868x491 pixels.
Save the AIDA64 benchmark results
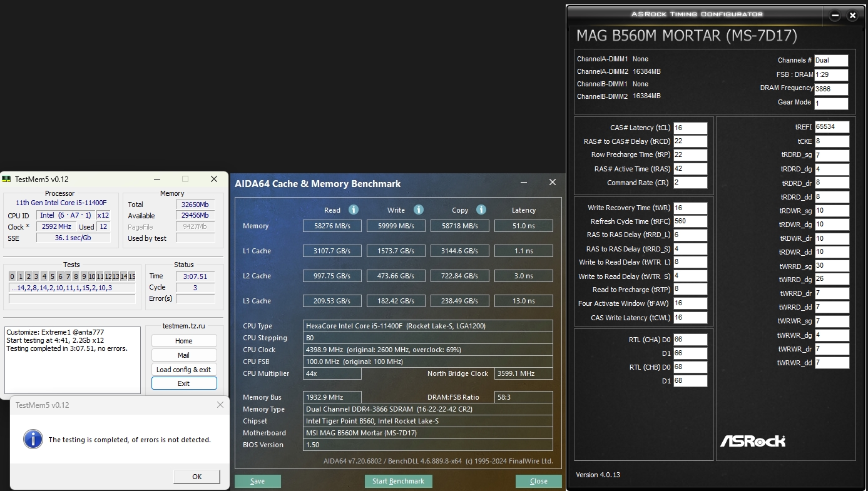258,482
